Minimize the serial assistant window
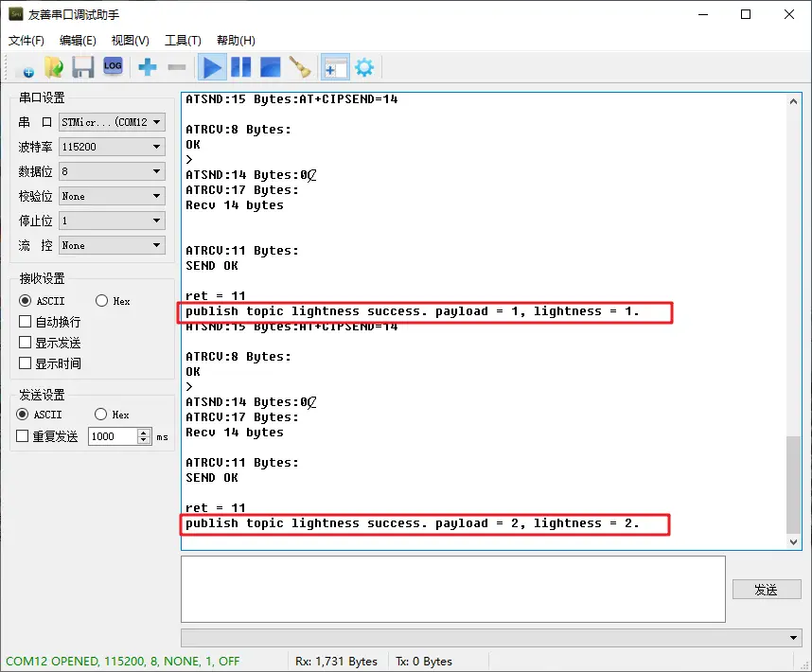The image size is (812, 672). point(703,14)
